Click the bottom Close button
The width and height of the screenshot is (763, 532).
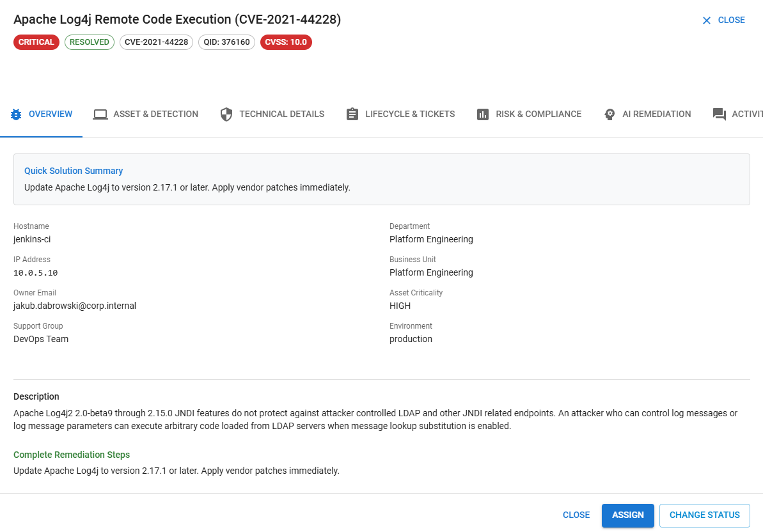point(576,515)
